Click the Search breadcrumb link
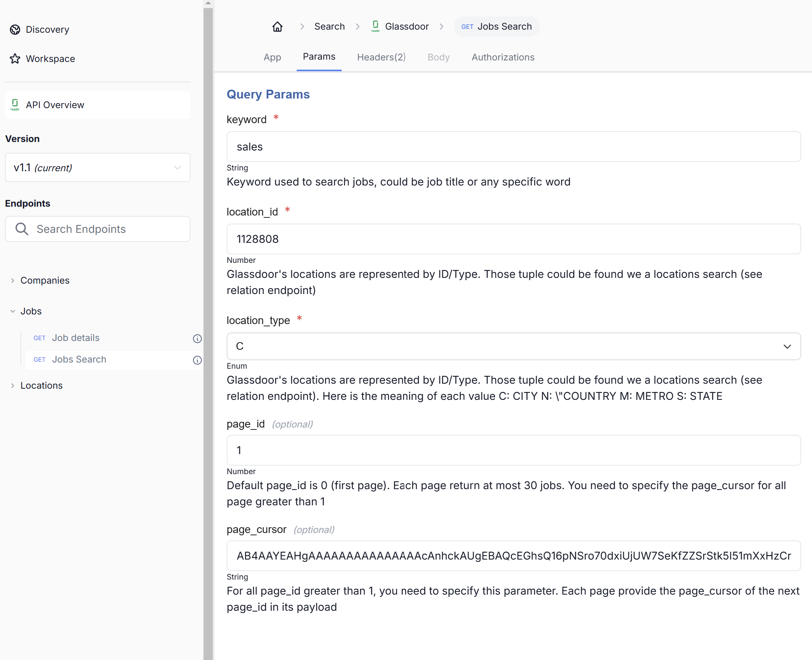The width and height of the screenshot is (812, 660). pyautogui.click(x=329, y=27)
